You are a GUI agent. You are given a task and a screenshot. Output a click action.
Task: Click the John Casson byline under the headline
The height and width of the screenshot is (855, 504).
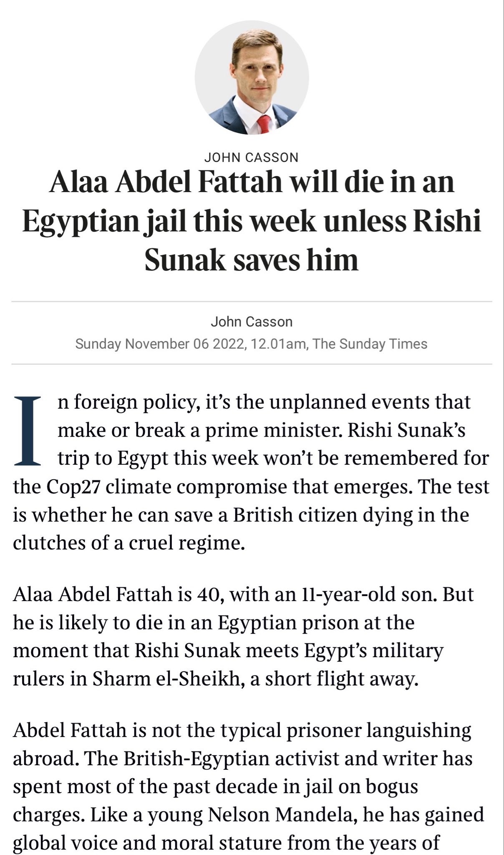pos(252,321)
